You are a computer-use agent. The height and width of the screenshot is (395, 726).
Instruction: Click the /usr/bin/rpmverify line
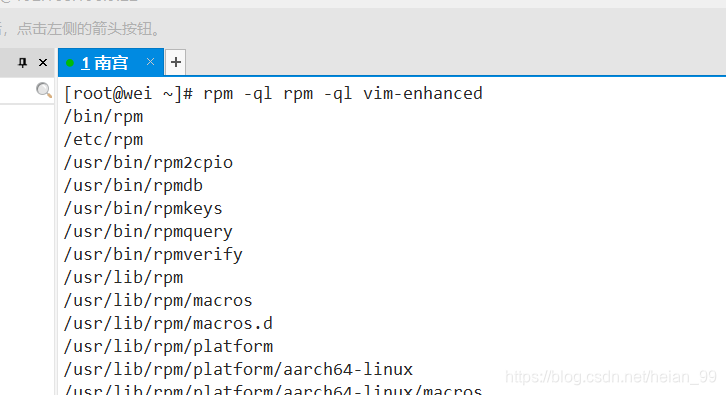click(153, 255)
